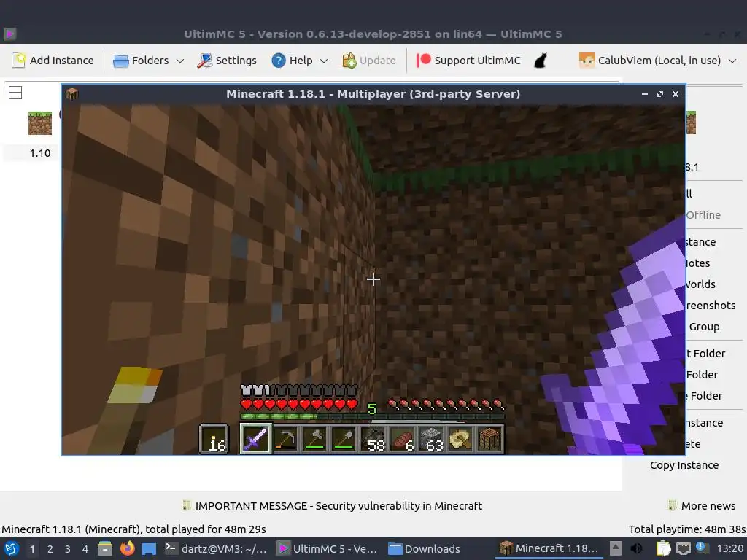The image size is (747, 560).
Task: Switch to workspace 4
Action: 85,549
